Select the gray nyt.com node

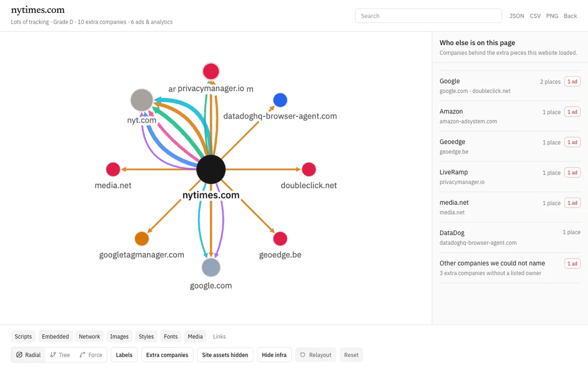click(142, 100)
